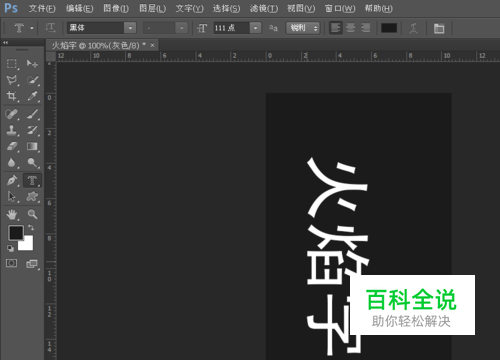Open the font style dropdown

click(181, 28)
